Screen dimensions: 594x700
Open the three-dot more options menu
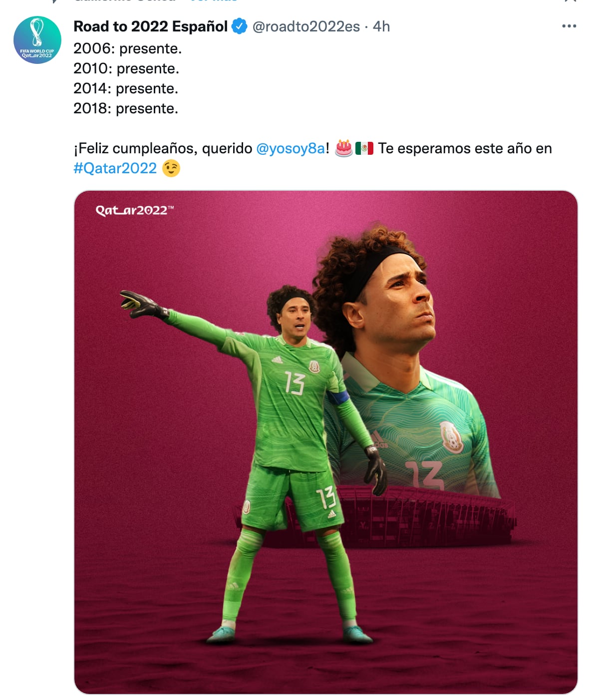(569, 26)
